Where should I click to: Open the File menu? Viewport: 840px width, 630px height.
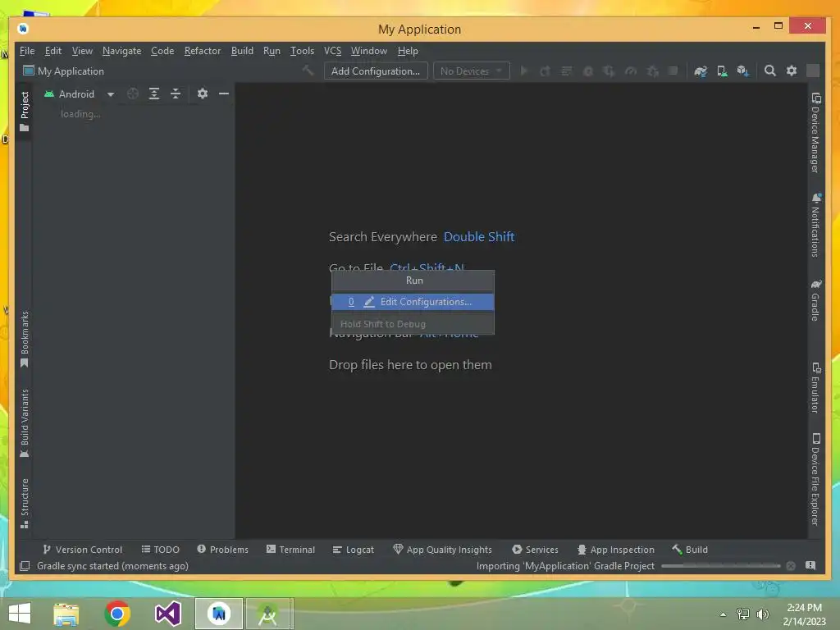click(27, 51)
